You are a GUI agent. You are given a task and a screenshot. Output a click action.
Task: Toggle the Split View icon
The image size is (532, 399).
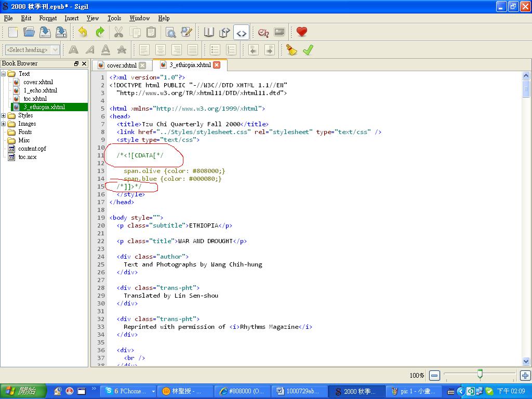[224, 32]
